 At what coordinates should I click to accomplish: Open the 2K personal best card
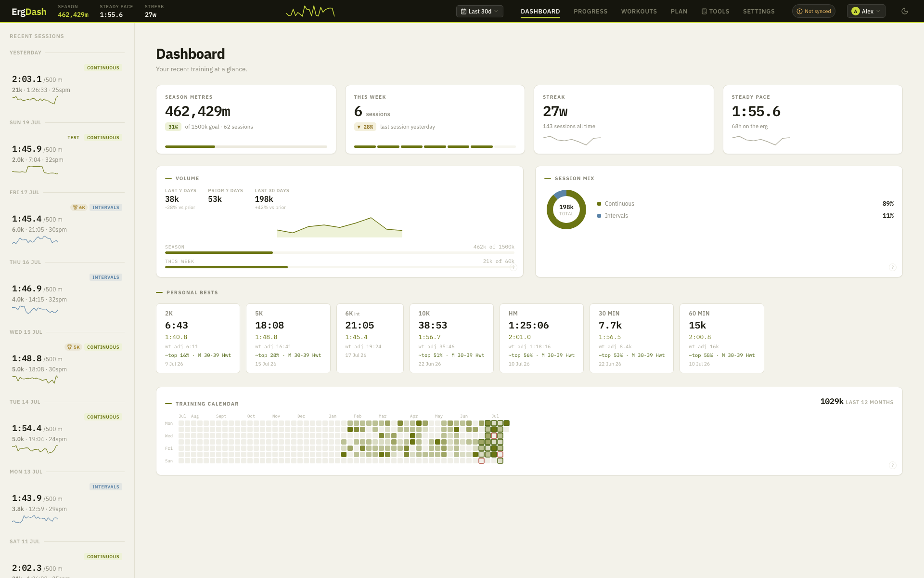198,338
